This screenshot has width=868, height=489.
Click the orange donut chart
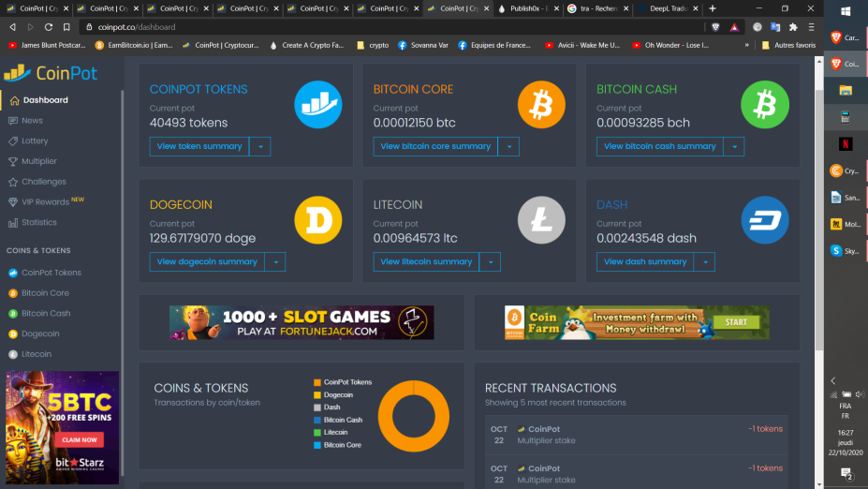pyautogui.click(x=414, y=416)
